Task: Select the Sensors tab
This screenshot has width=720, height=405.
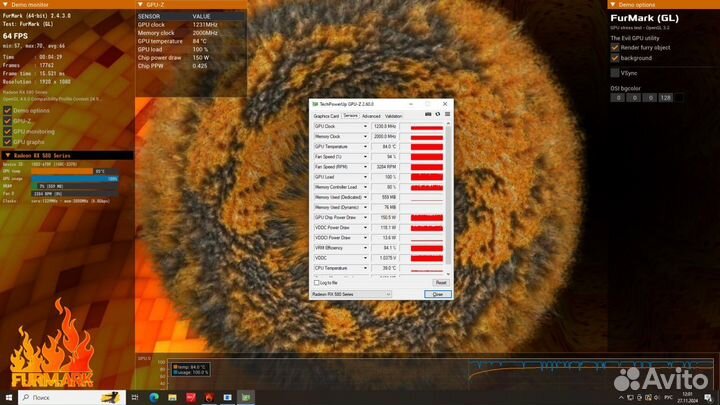Action: (x=350, y=116)
